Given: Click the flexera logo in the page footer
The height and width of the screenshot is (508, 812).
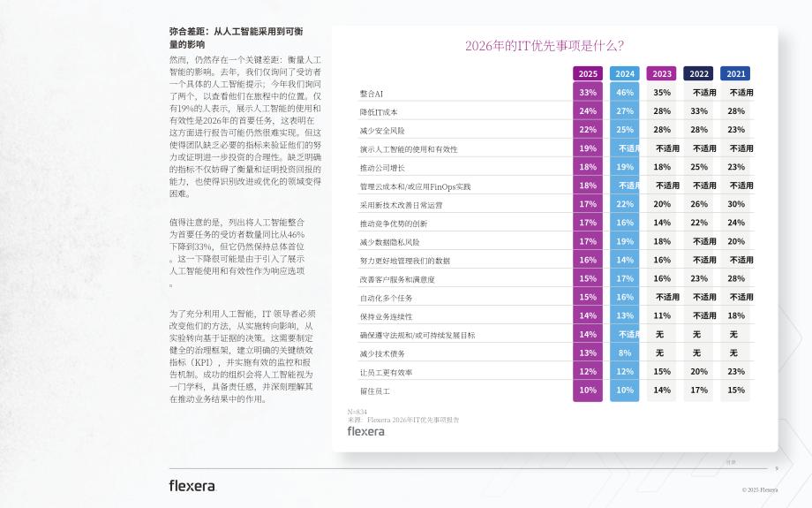Looking at the screenshot, I should click(x=192, y=486).
